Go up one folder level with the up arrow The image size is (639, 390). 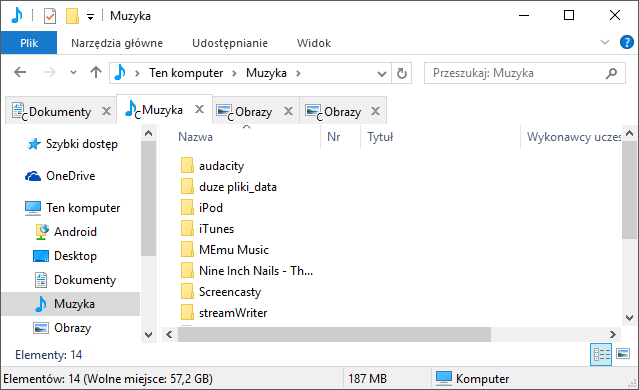(x=96, y=73)
